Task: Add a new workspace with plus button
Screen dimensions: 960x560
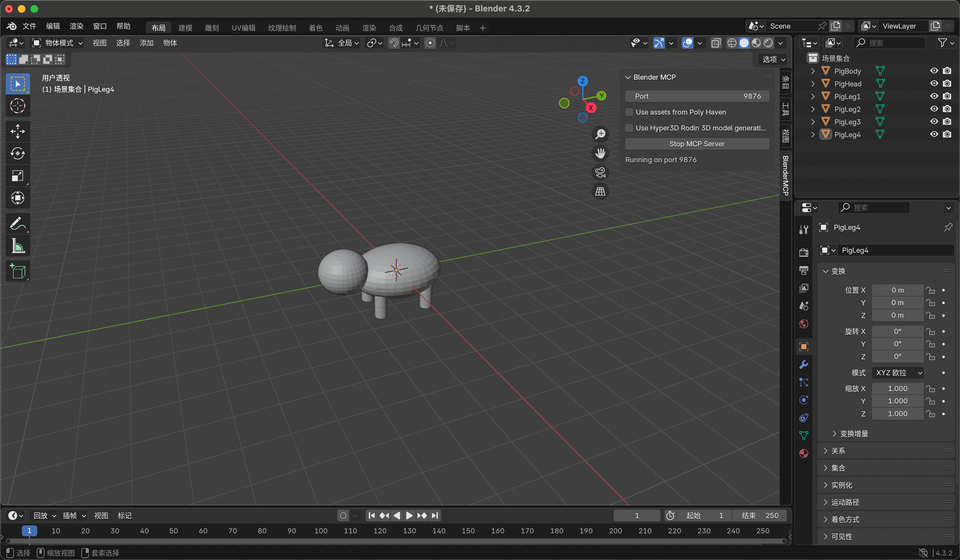Action: (483, 28)
